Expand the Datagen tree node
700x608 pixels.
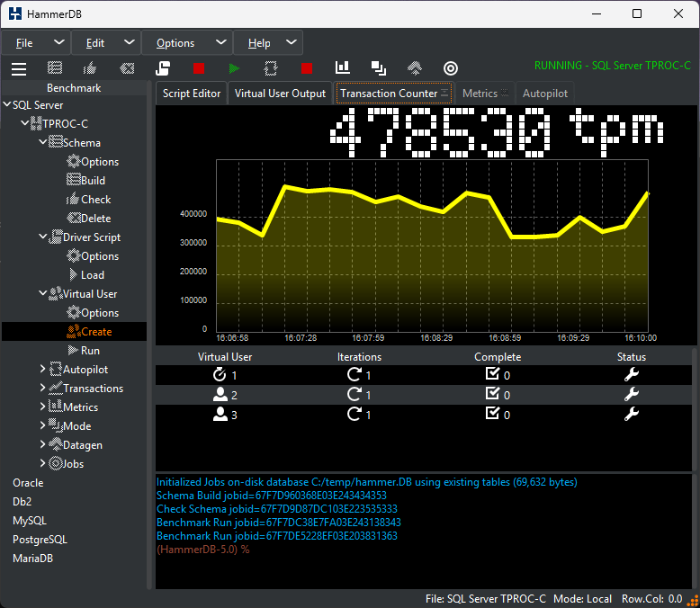pyautogui.click(x=43, y=444)
